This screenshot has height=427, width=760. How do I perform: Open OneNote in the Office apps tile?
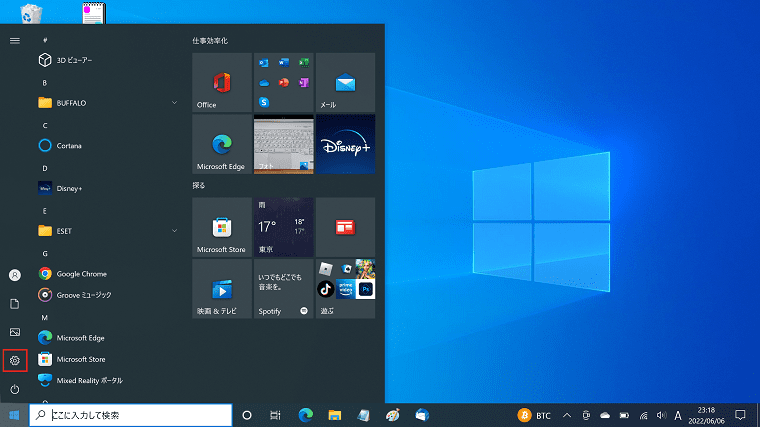pos(304,83)
